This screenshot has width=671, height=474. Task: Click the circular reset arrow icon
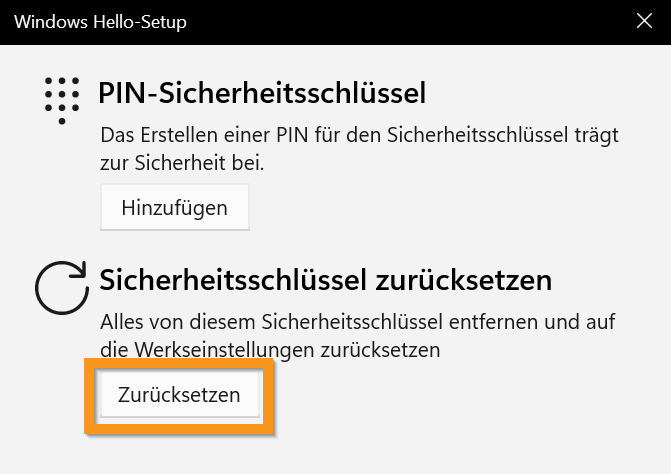tap(62, 288)
